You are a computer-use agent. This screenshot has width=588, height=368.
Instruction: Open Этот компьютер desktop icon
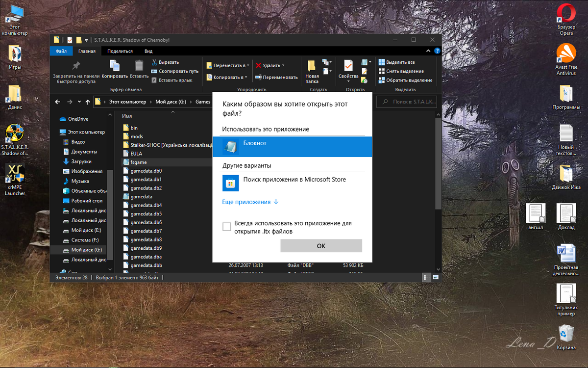(x=15, y=20)
